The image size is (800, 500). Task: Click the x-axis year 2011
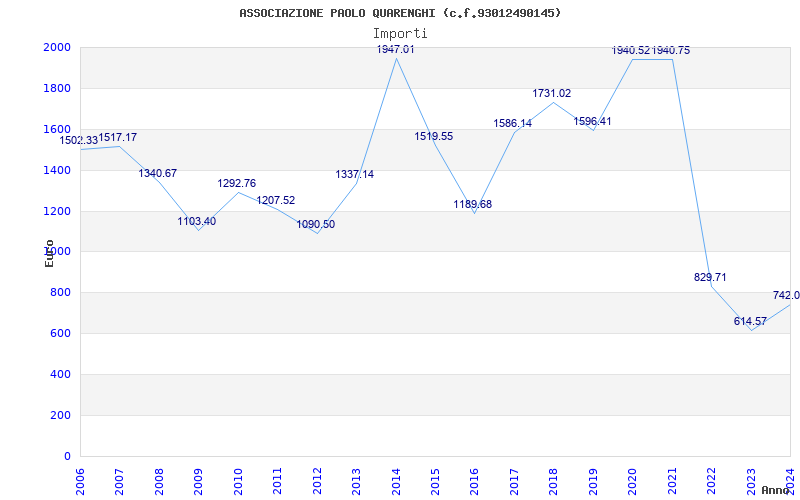[x=278, y=482]
